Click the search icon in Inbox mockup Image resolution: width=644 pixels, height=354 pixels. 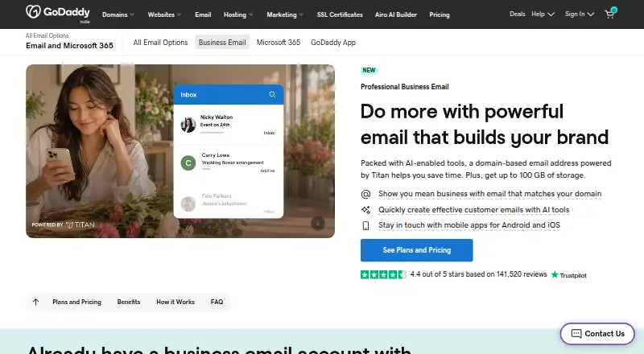[272, 94]
